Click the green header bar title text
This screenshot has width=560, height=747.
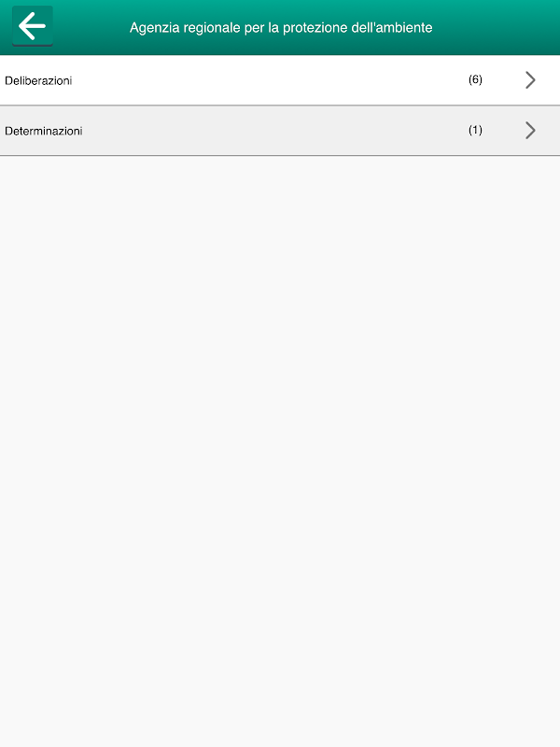point(281,28)
